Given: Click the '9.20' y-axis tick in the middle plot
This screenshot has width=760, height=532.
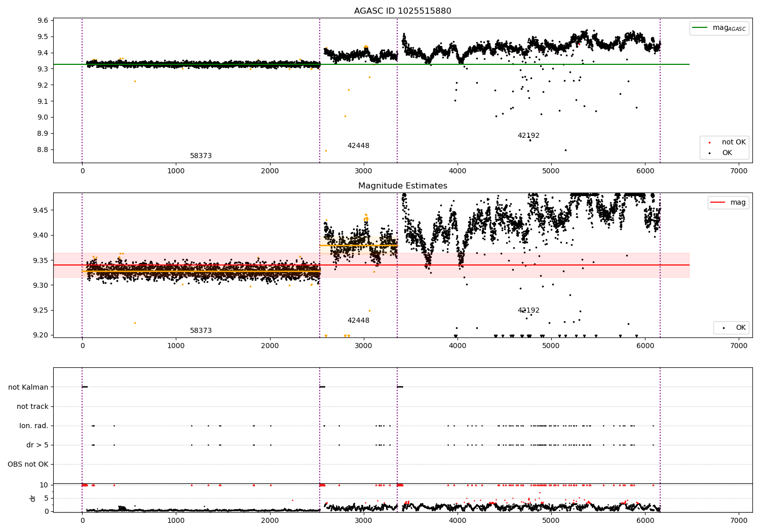Looking at the screenshot, I should (41, 335).
